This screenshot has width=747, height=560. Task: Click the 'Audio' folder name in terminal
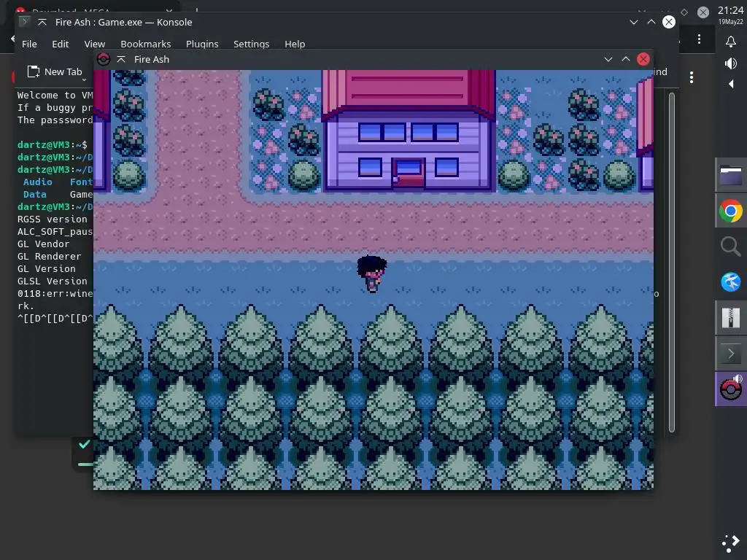(x=38, y=182)
